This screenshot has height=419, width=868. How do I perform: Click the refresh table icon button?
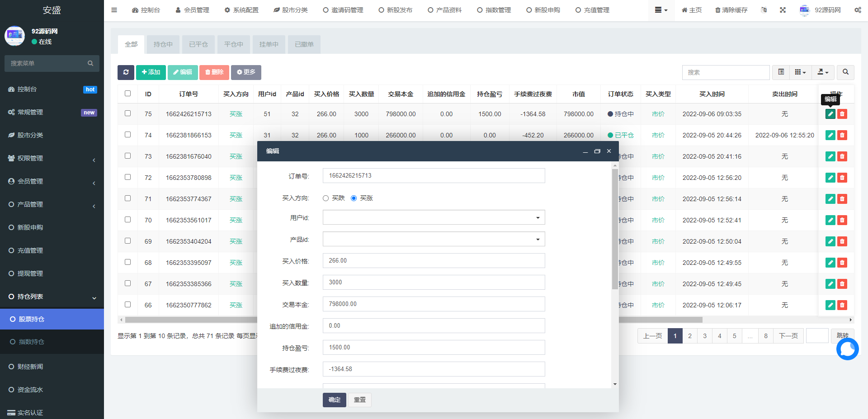click(126, 72)
